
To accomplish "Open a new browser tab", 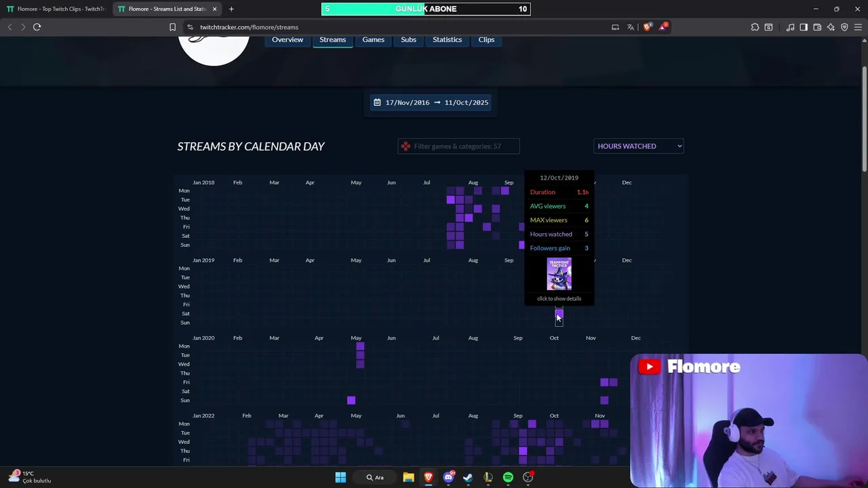I will (231, 9).
